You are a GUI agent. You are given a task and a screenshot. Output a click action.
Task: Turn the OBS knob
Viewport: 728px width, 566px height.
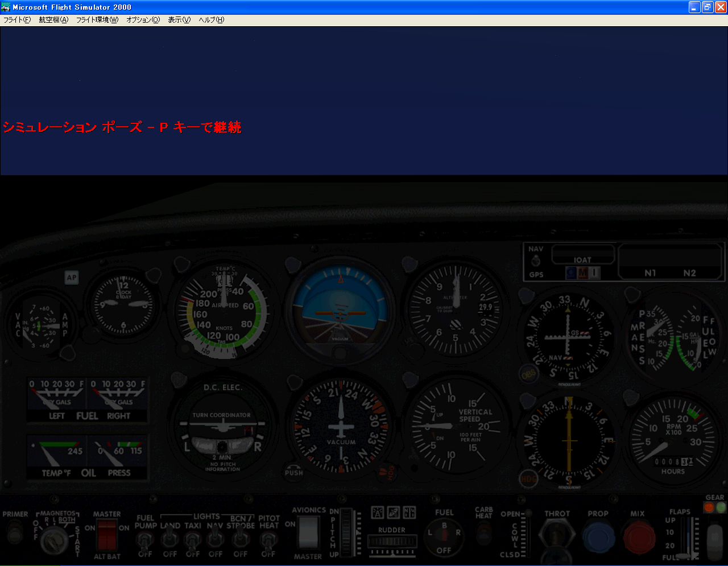click(x=528, y=374)
